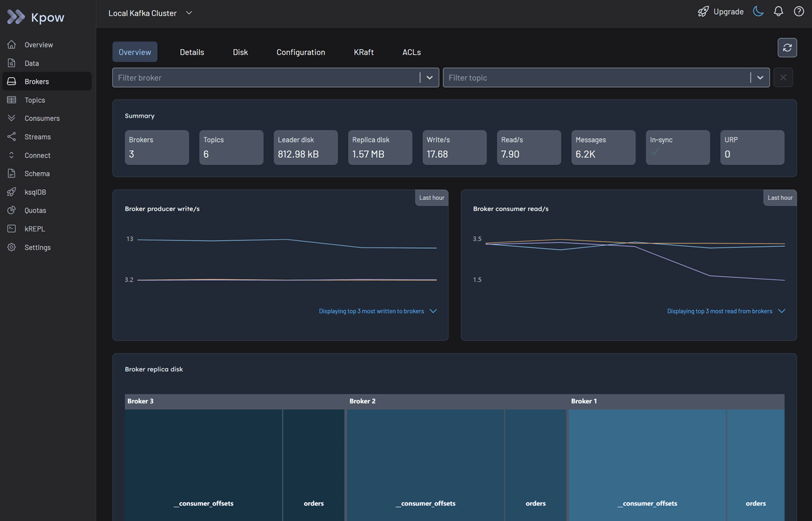
Task: Click Displaying top 3 most read from brokers
Action: 719,311
